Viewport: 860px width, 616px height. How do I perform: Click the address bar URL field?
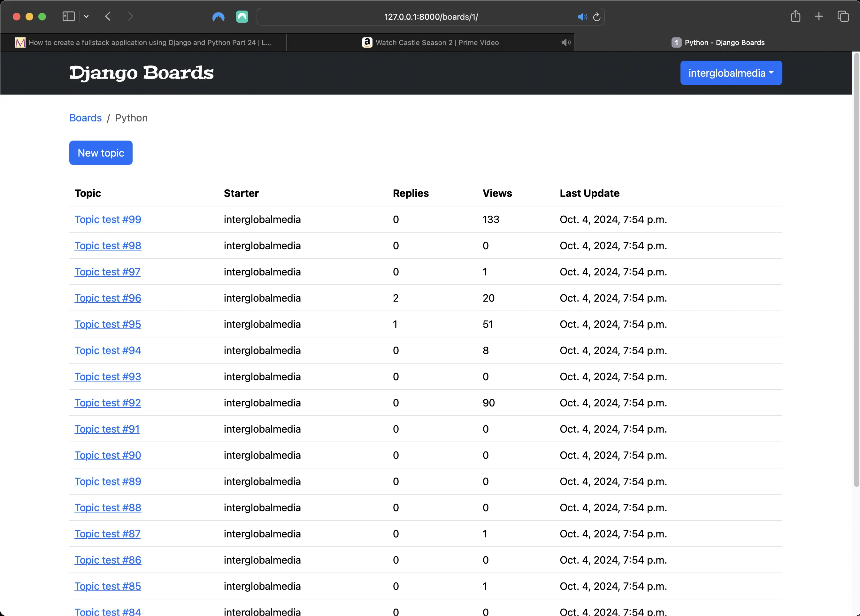point(430,17)
